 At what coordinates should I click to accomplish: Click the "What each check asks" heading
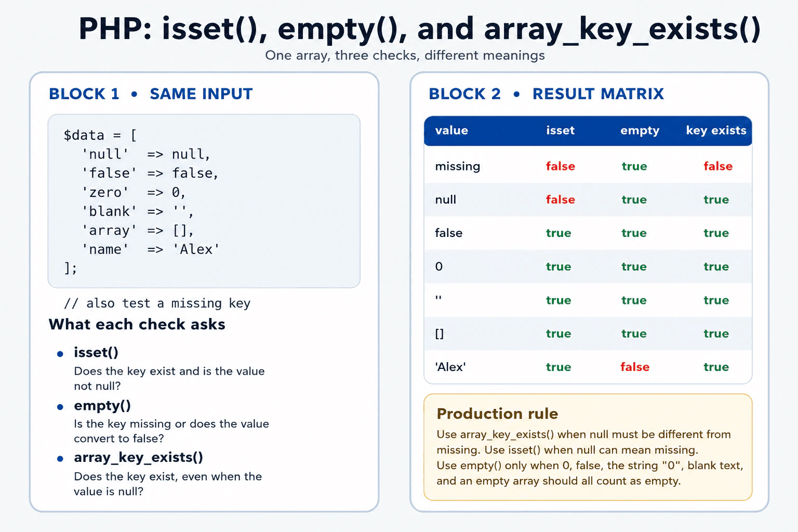point(137,324)
